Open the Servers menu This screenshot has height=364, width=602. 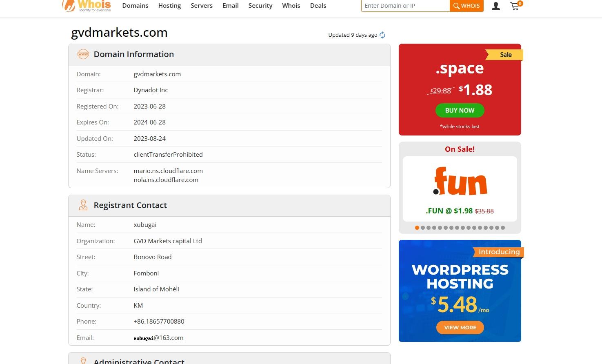[x=202, y=6]
